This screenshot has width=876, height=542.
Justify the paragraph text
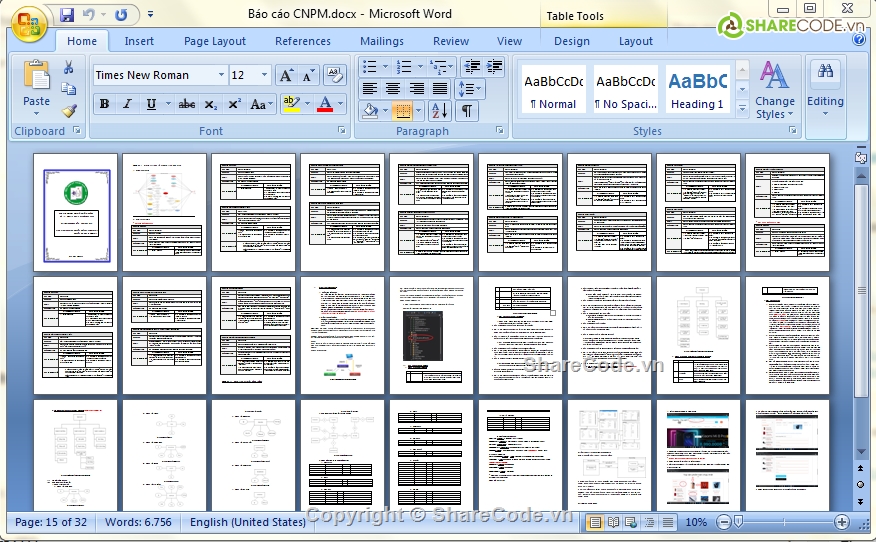(x=440, y=88)
